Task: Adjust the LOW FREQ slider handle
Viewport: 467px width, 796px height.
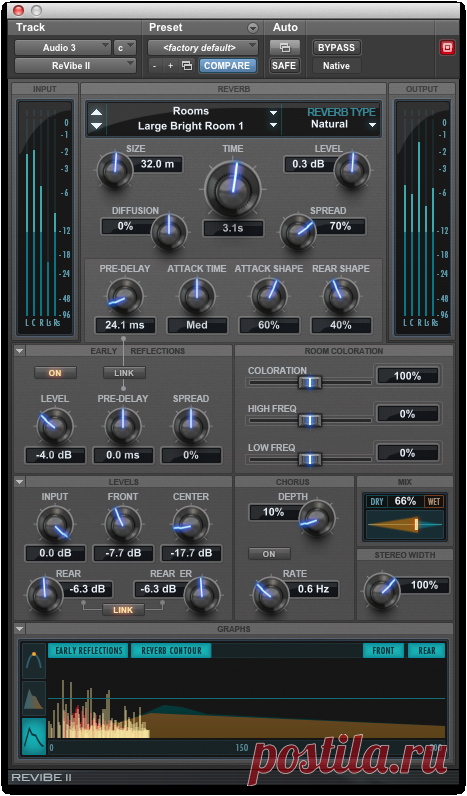Action: click(x=310, y=459)
